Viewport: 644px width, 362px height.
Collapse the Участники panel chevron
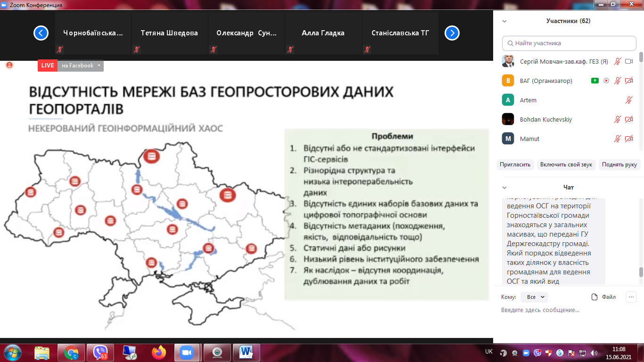tap(504, 21)
